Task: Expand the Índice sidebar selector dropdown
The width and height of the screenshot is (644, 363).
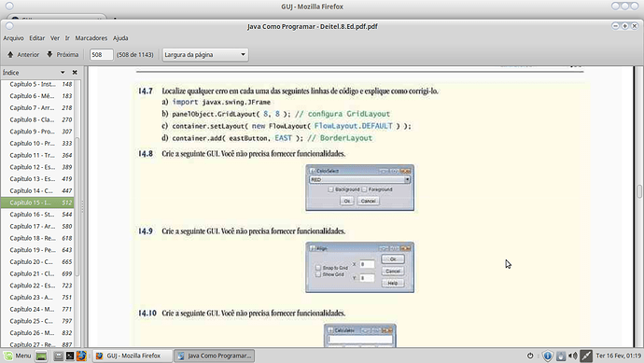Action: [x=63, y=72]
